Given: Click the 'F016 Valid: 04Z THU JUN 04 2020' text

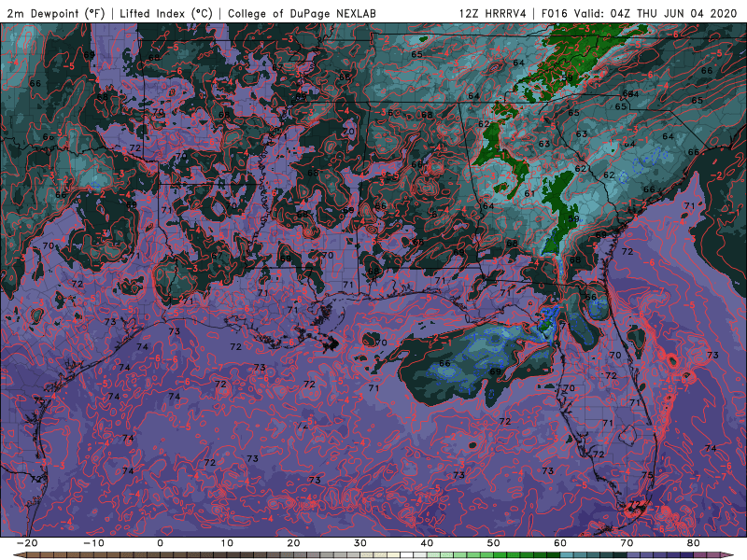Looking at the screenshot, I should point(640,13).
